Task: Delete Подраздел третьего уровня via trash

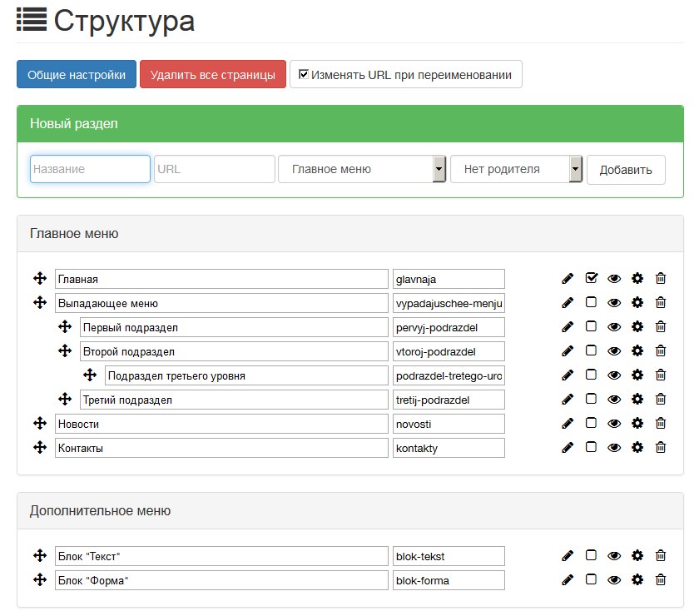Action: (661, 375)
